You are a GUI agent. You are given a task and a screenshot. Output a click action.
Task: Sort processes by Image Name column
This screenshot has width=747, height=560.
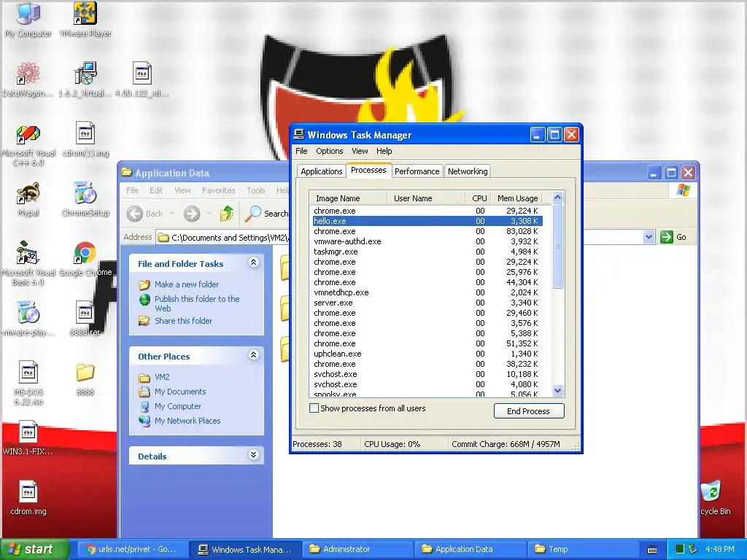tap(348, 198)
